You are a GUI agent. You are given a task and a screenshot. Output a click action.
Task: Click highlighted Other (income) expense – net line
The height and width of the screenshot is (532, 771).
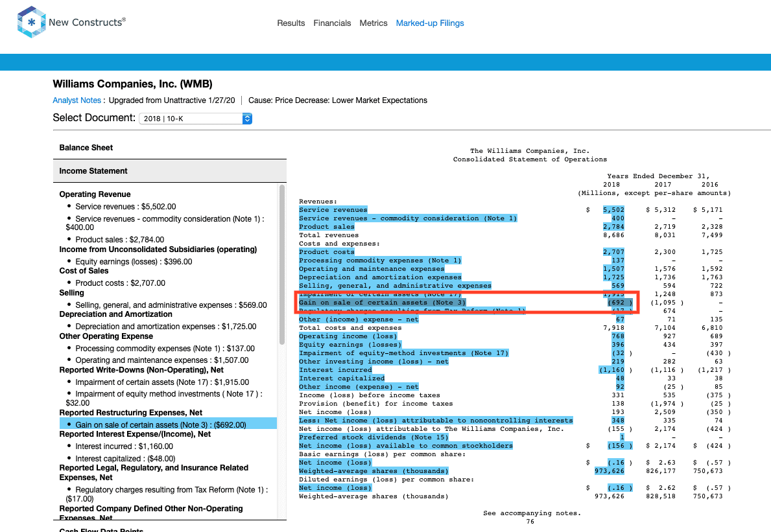359,319
